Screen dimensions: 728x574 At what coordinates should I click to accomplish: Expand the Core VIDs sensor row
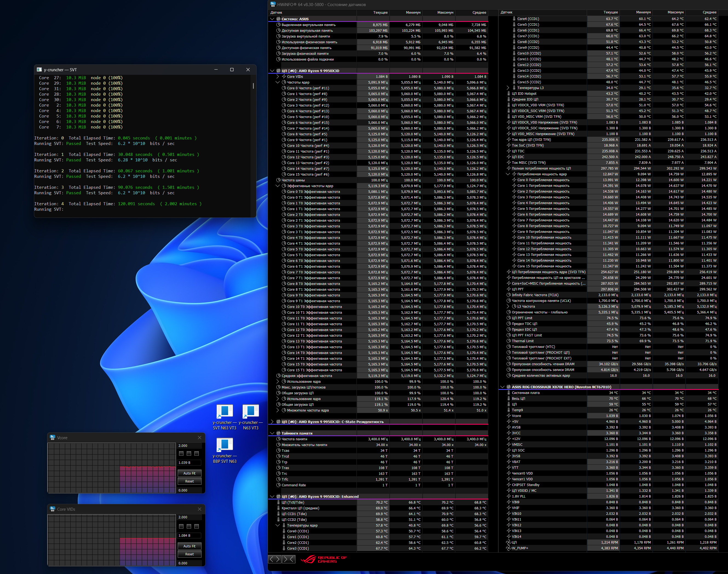tap(278, 77)
